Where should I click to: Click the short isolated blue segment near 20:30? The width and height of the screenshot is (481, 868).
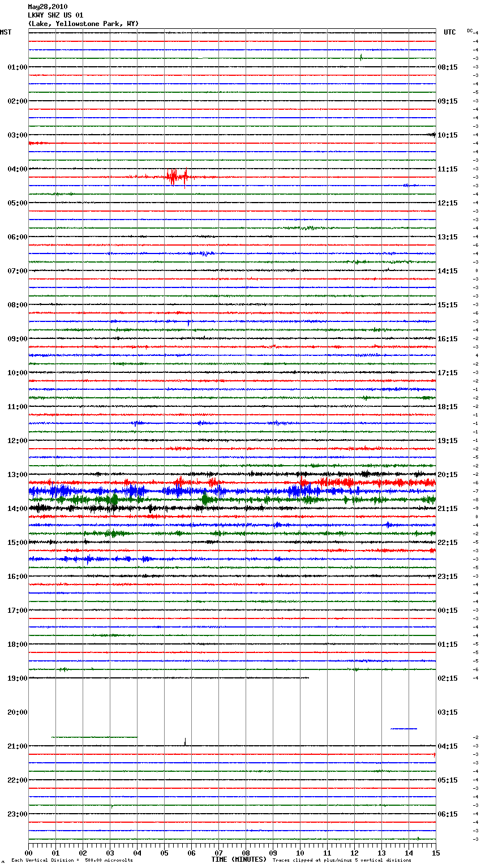tap(404, 729)
